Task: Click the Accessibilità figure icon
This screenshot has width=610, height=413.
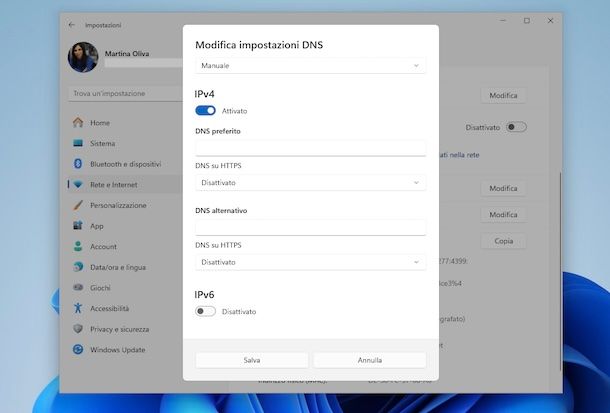Action: point(78,308)
